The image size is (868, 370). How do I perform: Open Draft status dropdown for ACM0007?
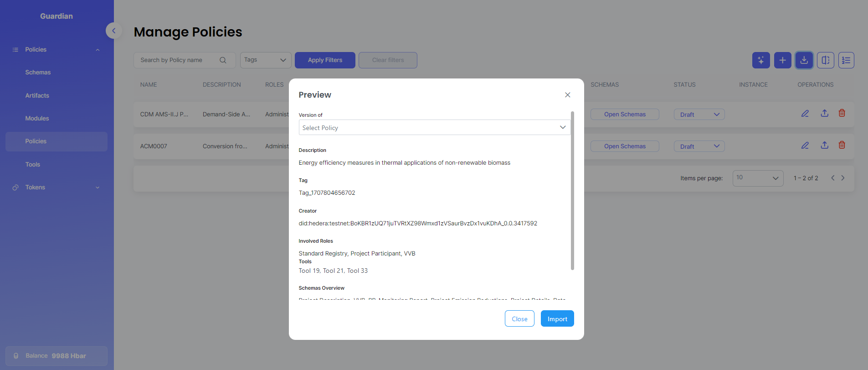[x=699, y=146]
